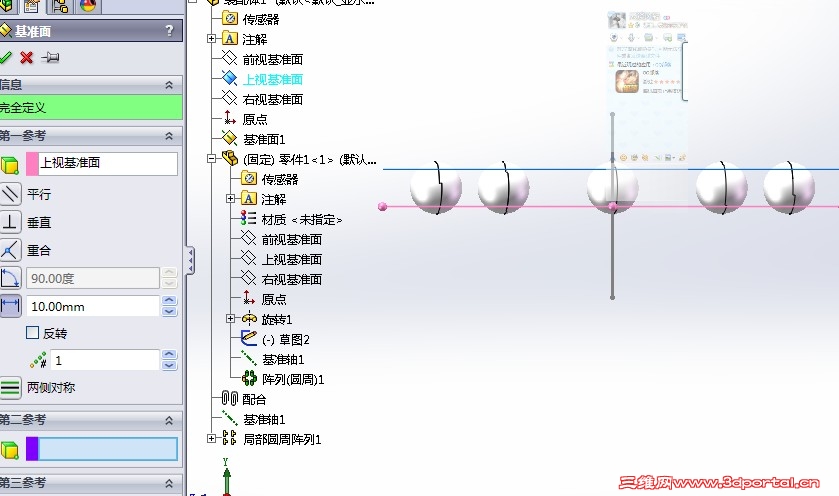Select the (固定) 零件1<1> component

point(309,159)
